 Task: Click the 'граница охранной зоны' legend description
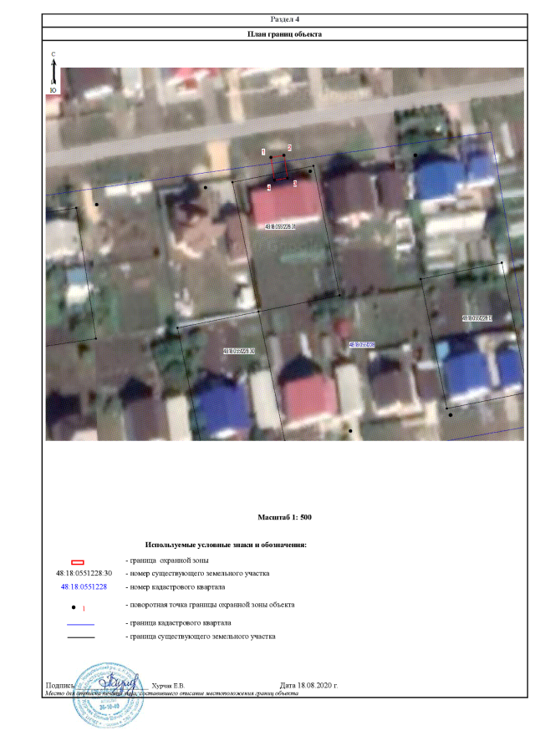166,560
